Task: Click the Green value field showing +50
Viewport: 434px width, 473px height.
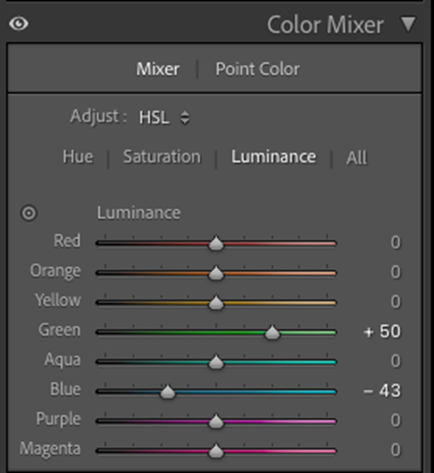Action: [x=382, y=332]
